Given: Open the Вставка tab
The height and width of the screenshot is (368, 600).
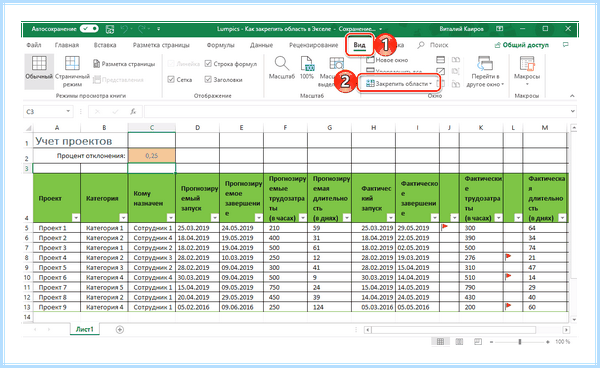Looking at the screenshot, I should 105,45.
